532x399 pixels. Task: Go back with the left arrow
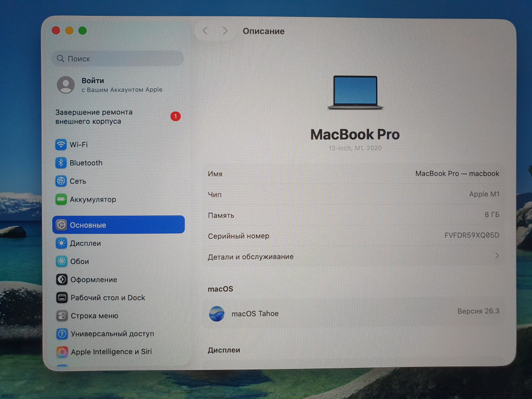(205, 31)
